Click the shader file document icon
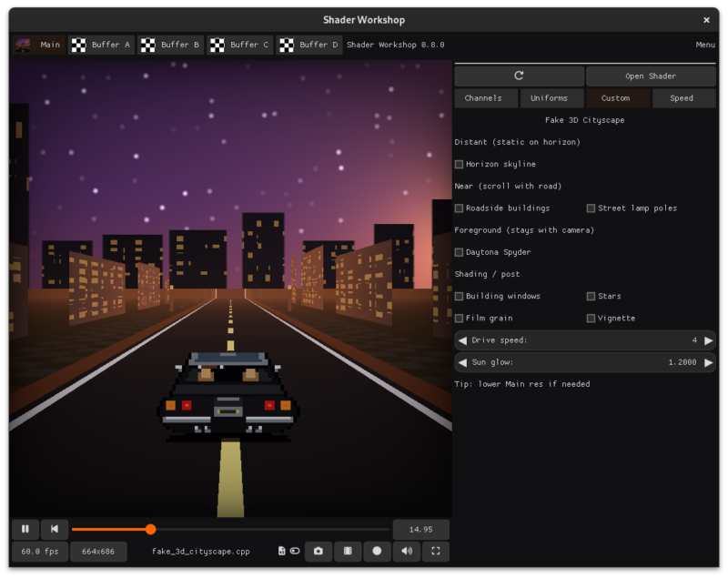The width and height of the screenshot is (728, 578). pos(281,551)
